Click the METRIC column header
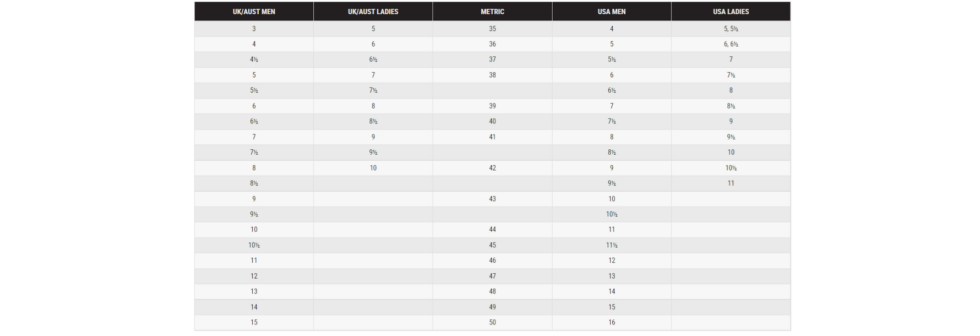 click(x=492, y=12)
